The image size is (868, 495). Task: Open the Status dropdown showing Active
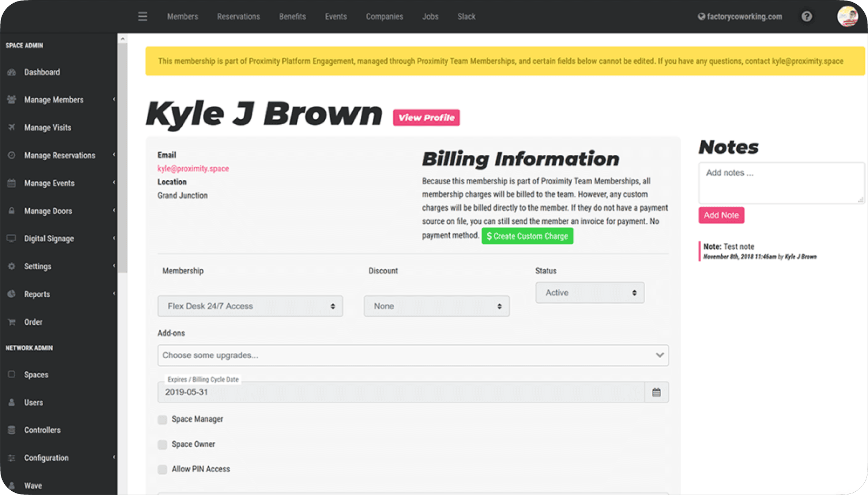coord(589,293)
